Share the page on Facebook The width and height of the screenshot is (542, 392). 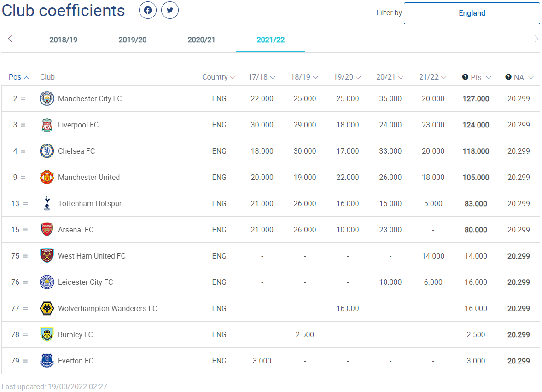tap(148, 11)
